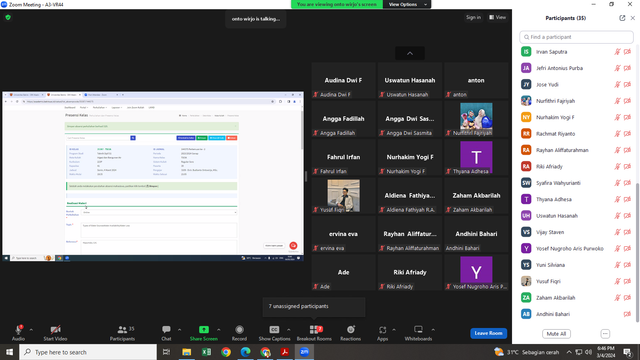Select Yusuf Fiqri video tile
The width and height of the screenshot is (640, 360).
(x=343, y=196)
